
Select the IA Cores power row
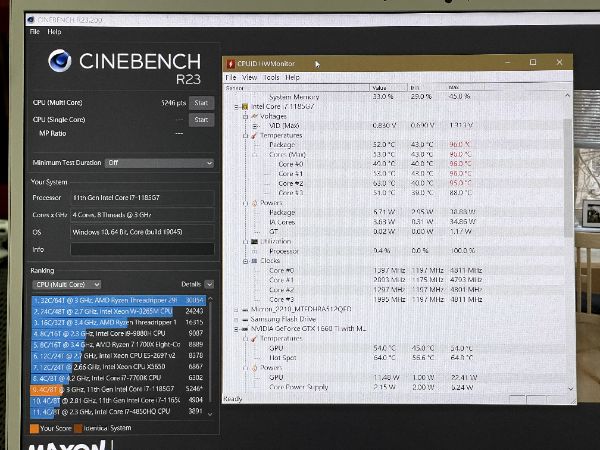pyautogui.click(x=393, y=222)
